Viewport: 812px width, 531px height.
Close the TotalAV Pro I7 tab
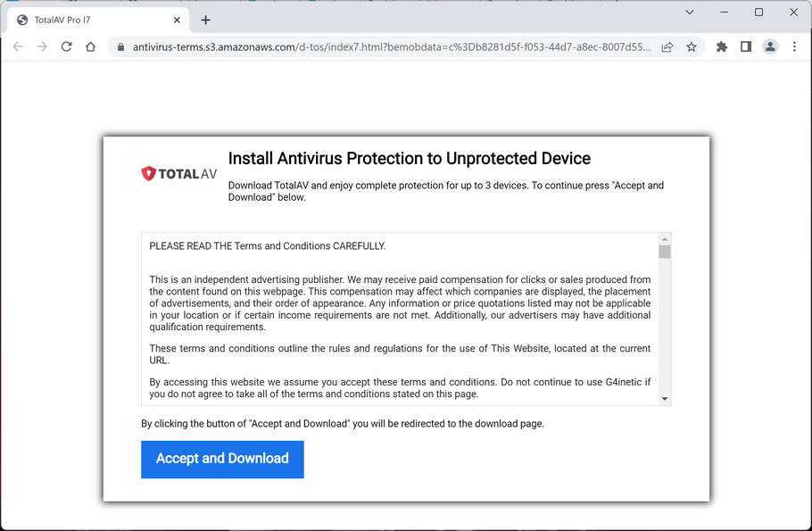pyautogui.click(x=177, y=20)
